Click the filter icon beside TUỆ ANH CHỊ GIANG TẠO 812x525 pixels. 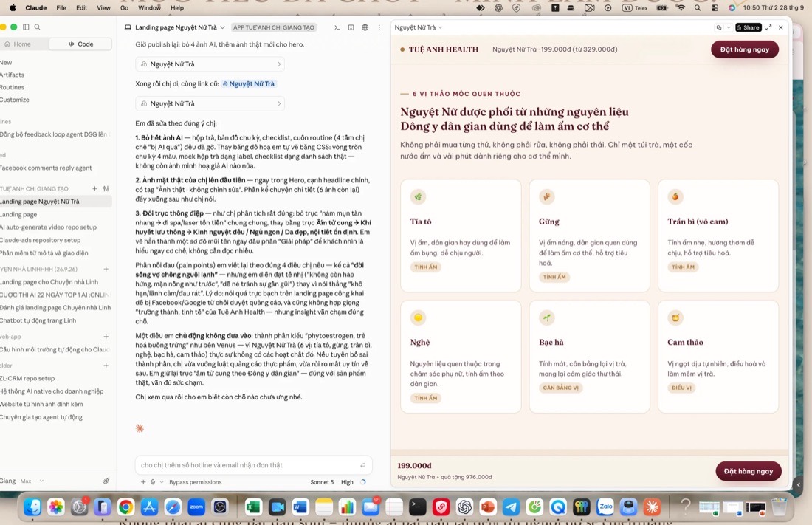tap(106, 188)
